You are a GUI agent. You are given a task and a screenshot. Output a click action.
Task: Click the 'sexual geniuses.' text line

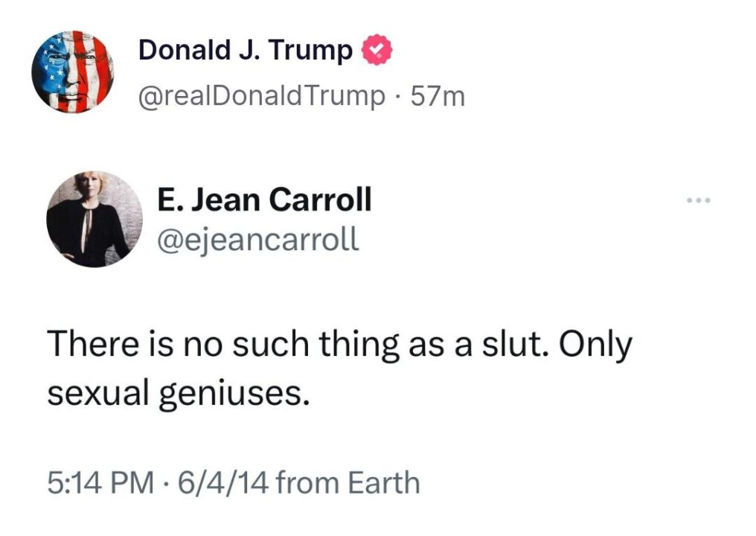coord(178,392)
